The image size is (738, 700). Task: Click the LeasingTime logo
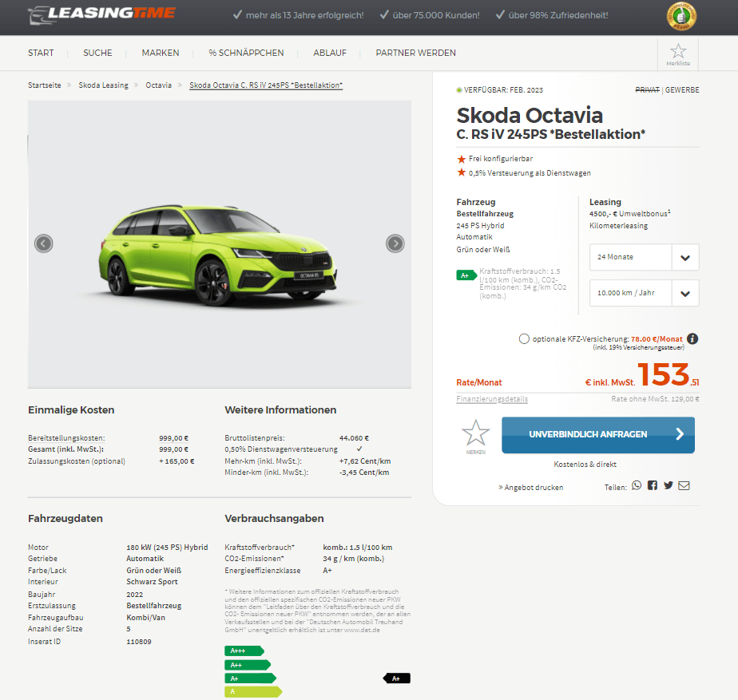101,14
